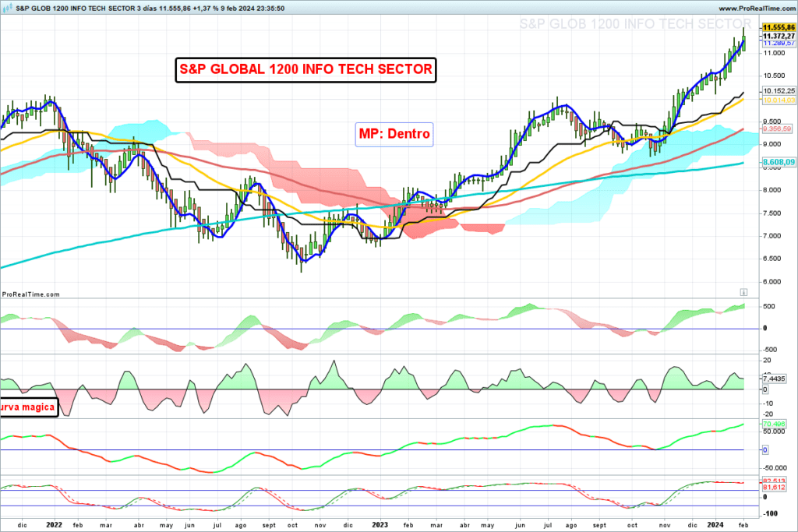The width and height of the screenshot is (798, 532).
Task: Open the www.ProRealTime.com link
Action: (756, 9)
